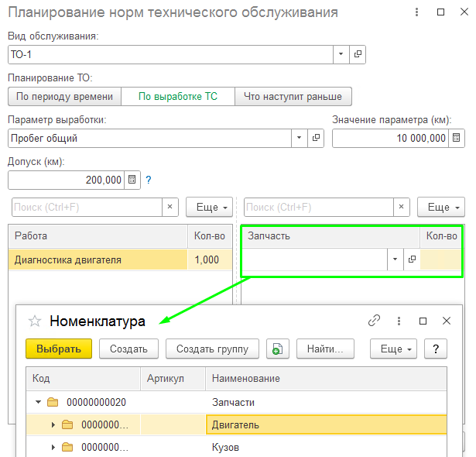Sort by the Артикул column header
476x457 pixels.
click(x=173, y=379)
